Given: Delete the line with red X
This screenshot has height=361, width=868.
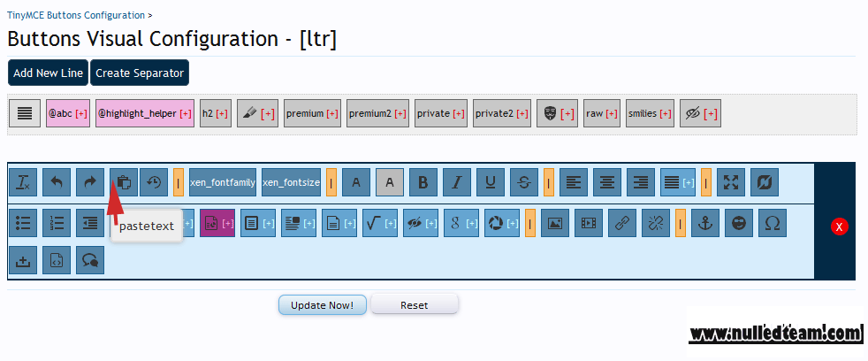Looking at the screenshot, I should coord(840,227).
